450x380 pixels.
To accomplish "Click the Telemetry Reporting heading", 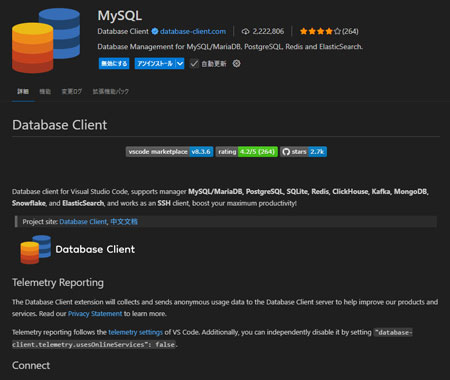I will [58, 283].
